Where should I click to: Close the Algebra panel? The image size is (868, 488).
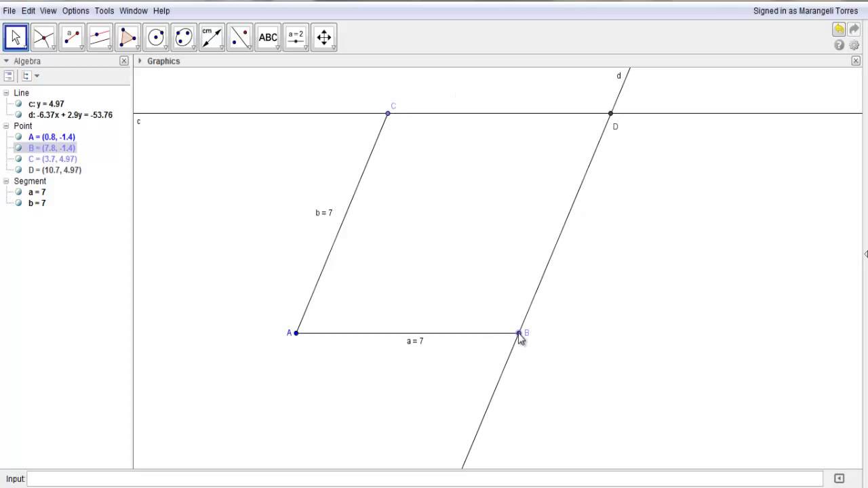tap(124, 61)
